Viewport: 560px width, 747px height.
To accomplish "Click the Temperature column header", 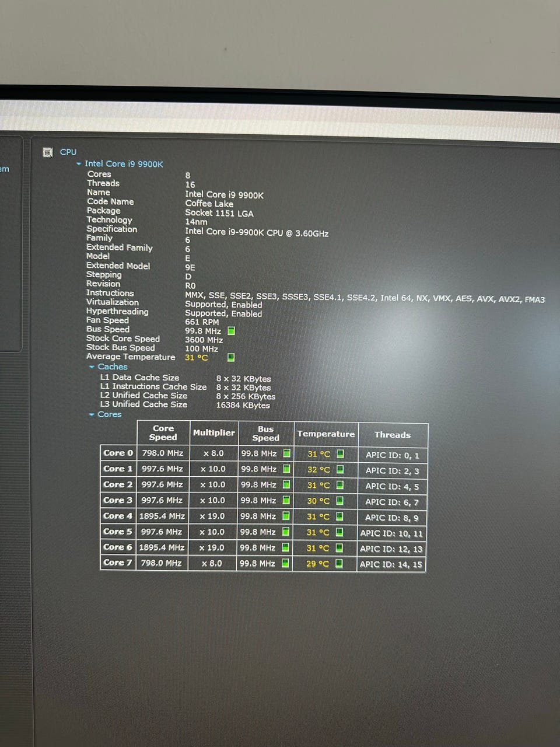I will pyautogui.click(x=325, y=434).
